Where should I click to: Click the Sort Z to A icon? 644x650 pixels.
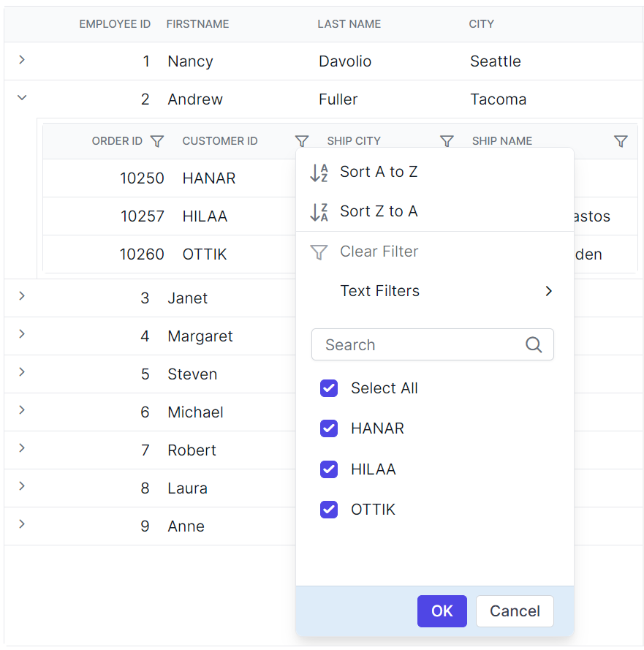coord(319,212)
